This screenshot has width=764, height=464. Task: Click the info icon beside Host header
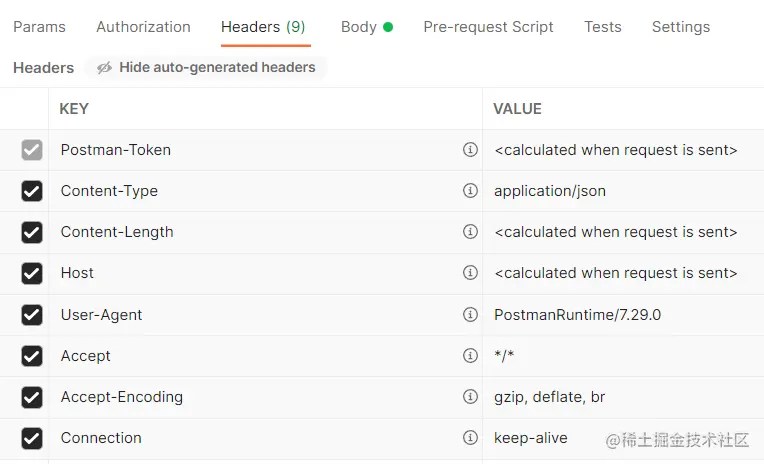(x=470, y=273)
